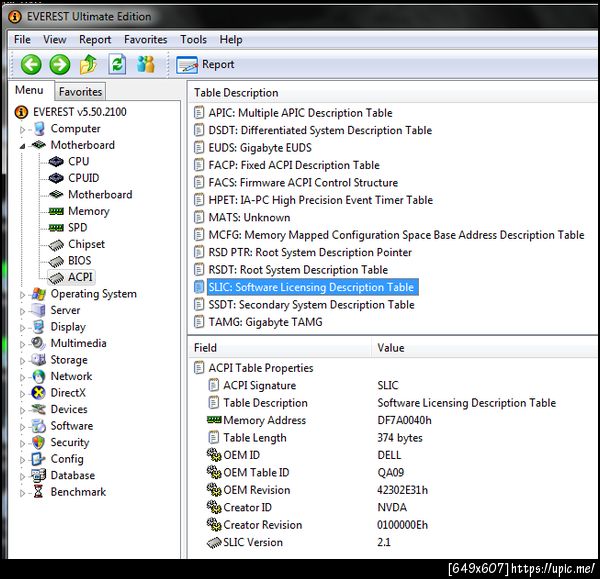The image size is (600, 579).
Task: Click the Report toolbar button
Action: pos(205,64)
